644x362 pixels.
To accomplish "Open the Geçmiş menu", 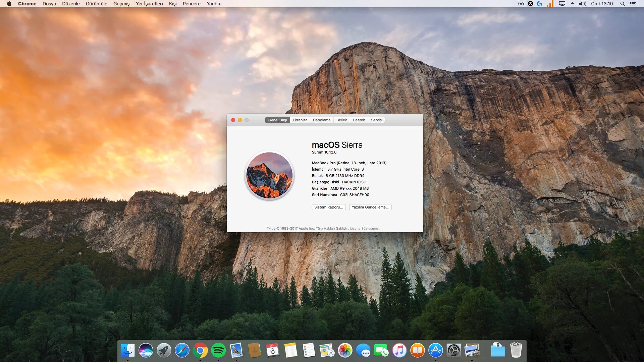I will 121,4.
